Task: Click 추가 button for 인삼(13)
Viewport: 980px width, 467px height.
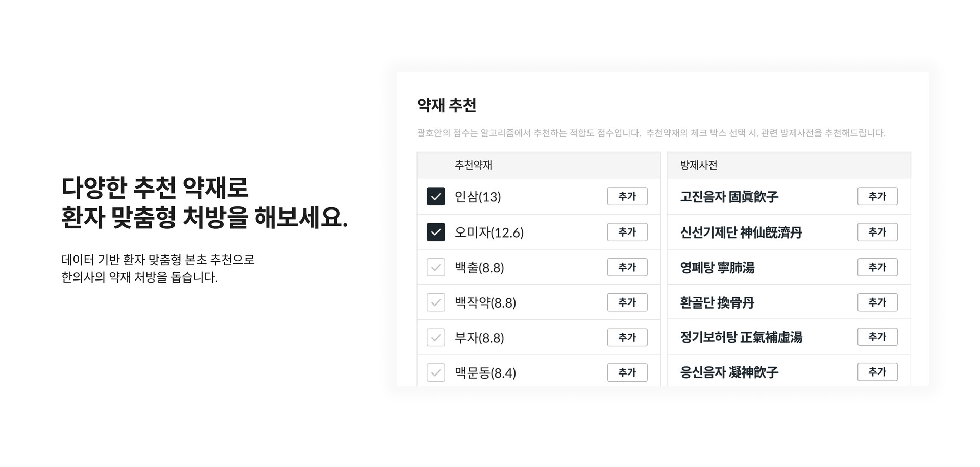Action: 627,196
